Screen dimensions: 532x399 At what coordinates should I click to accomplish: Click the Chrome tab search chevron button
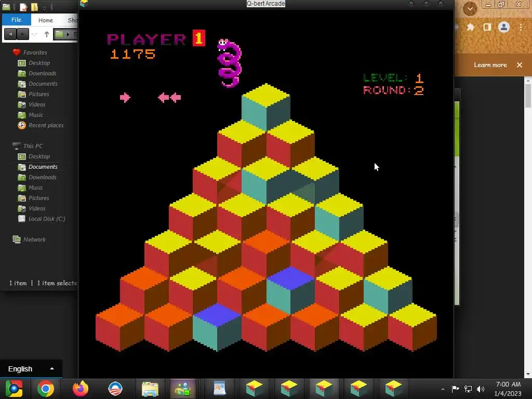(470, 9)
